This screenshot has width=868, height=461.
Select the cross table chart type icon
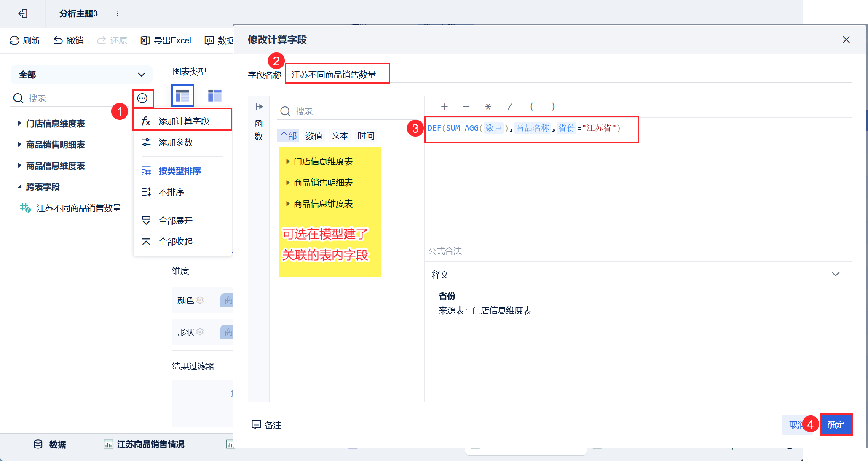point(215,96)
